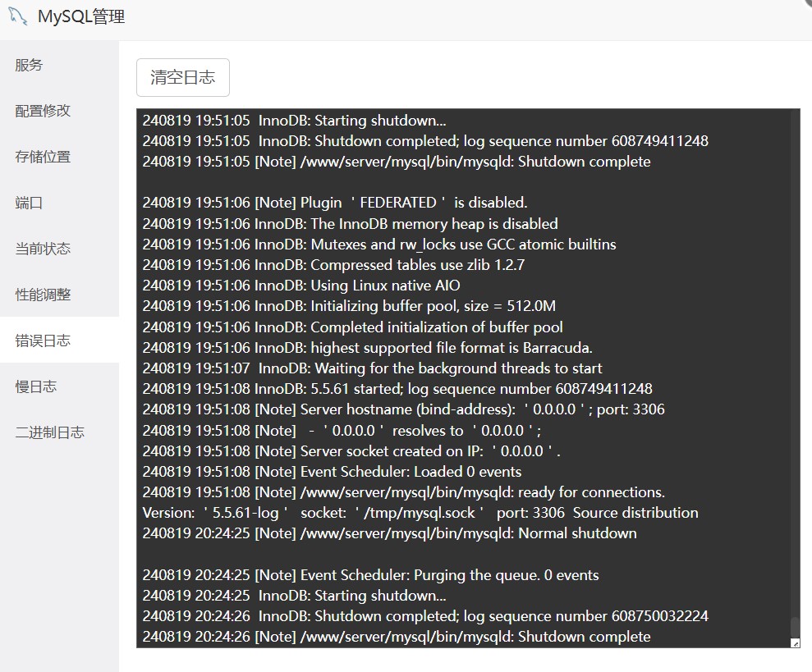Click log line 'Waiting for the background threads to start'
Screen dimensions: 812x672
point(373,368)
